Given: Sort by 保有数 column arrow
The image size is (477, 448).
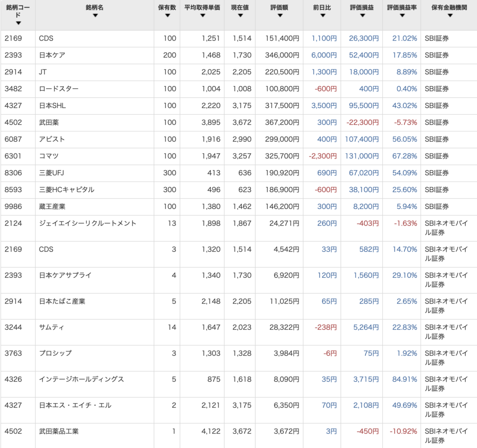Looking at the screenshot, I should pos(167,15).
